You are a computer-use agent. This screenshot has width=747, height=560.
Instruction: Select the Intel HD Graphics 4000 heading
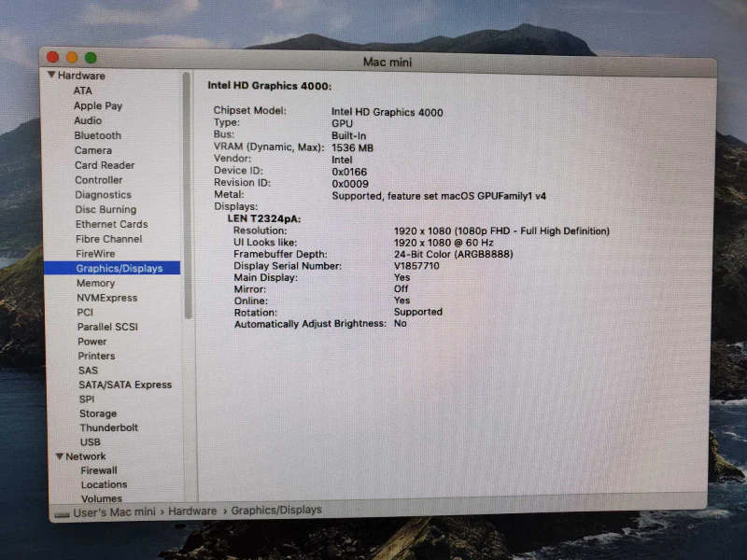click(x=270, y=86)
